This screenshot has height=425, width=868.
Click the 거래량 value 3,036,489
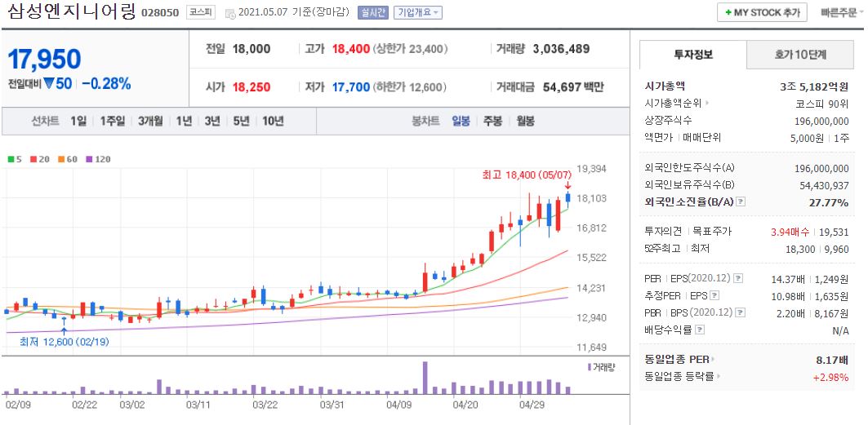coord(561,49)
